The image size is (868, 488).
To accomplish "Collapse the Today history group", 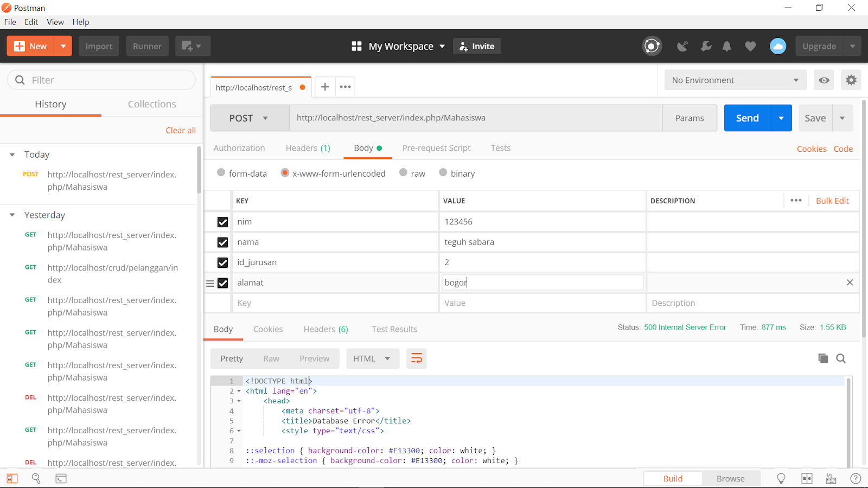I will coord(12,155).
